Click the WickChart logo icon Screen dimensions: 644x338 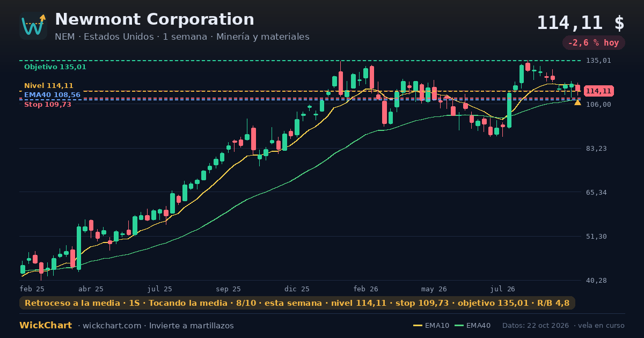point(33,26)
